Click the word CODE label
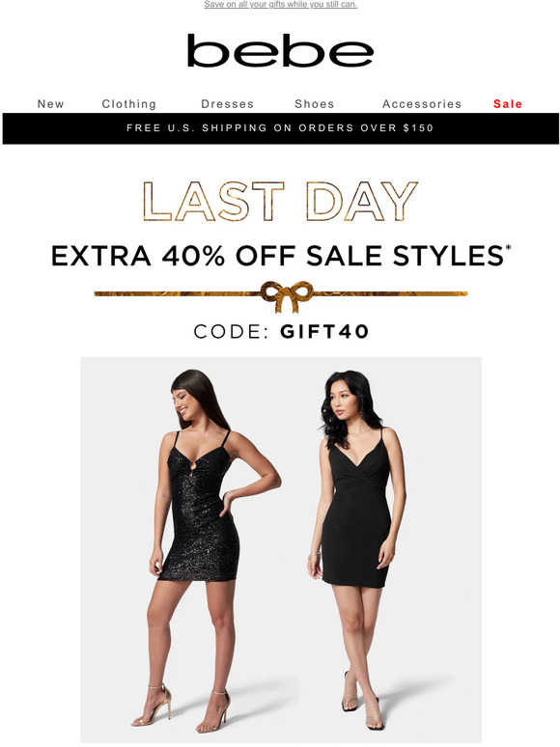This screenshot has height=747, width=560. (x=232, y=332)
